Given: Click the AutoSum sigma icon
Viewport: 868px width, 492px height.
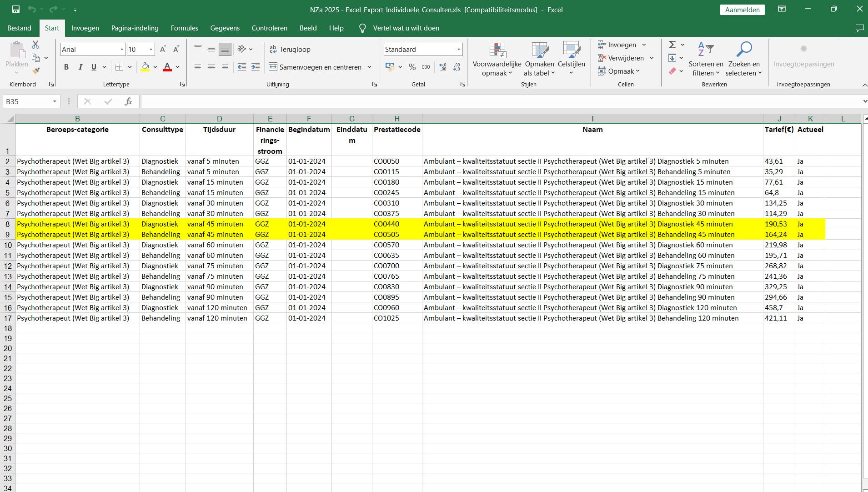Looking at the screenshot, I should pos(672,45).
